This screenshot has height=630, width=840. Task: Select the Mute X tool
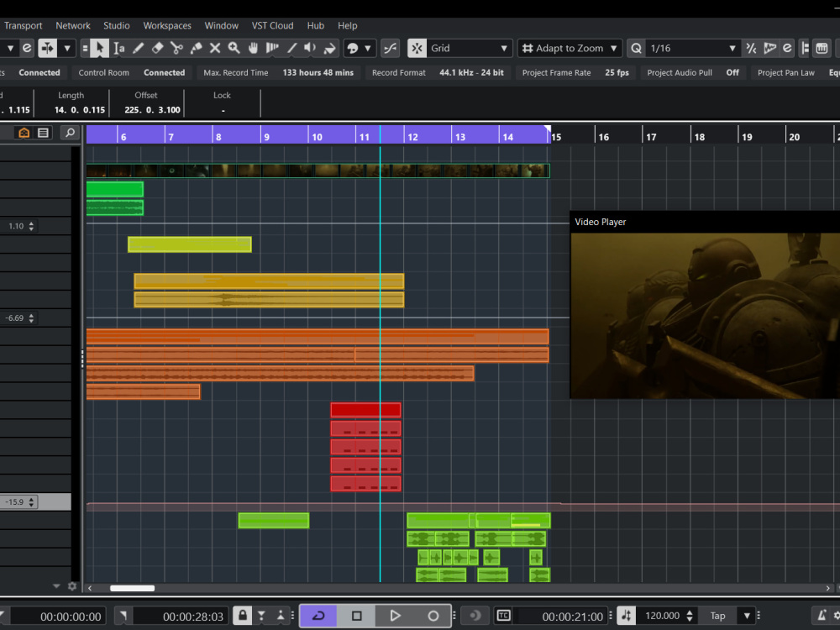coord(215,48)
